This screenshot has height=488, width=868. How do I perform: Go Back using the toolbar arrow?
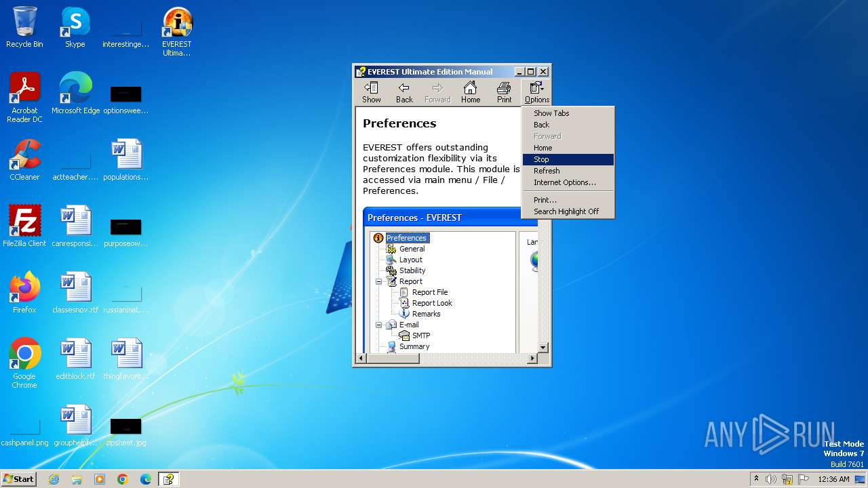[x=404, y=92]
